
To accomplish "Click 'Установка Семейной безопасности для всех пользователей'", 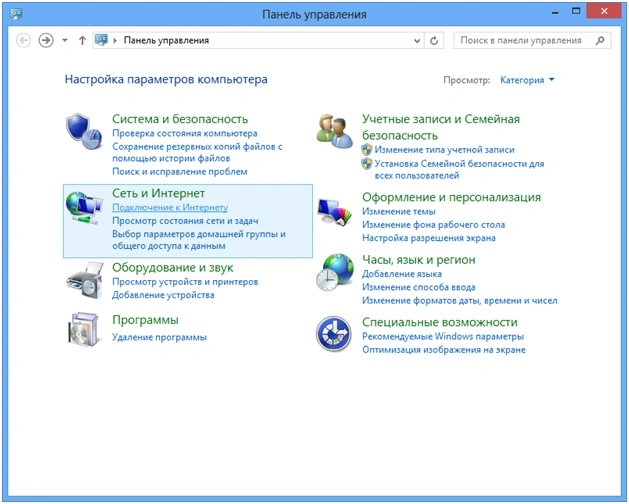I will click(459, 170).
